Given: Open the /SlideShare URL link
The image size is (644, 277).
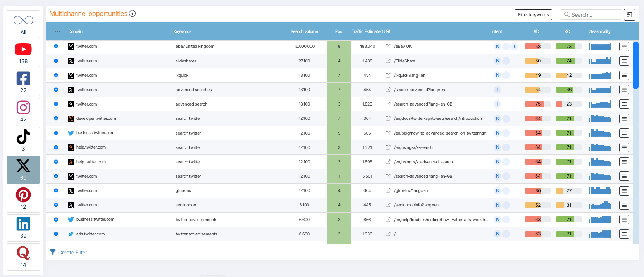Looking at the screenshot, I should pos(405,61).
